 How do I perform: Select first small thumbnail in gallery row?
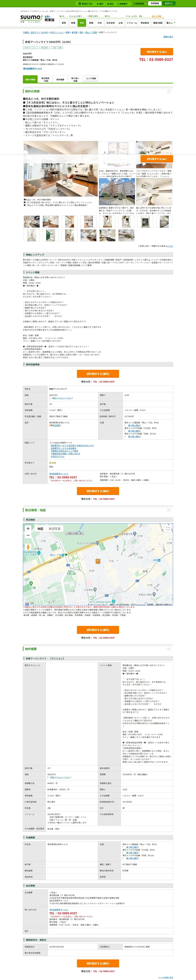(32, 221)
